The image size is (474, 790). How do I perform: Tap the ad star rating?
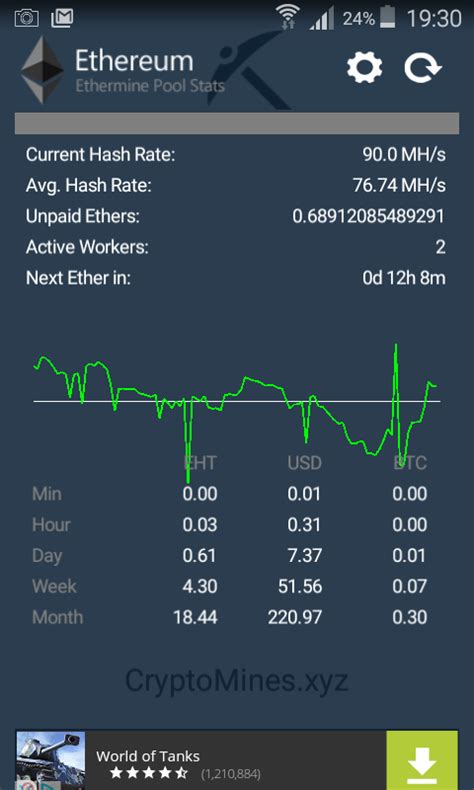(148, 773)
